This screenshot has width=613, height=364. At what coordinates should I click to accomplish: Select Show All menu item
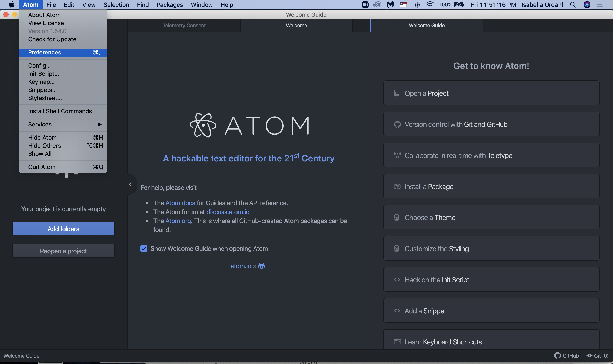tap(63, 154)
